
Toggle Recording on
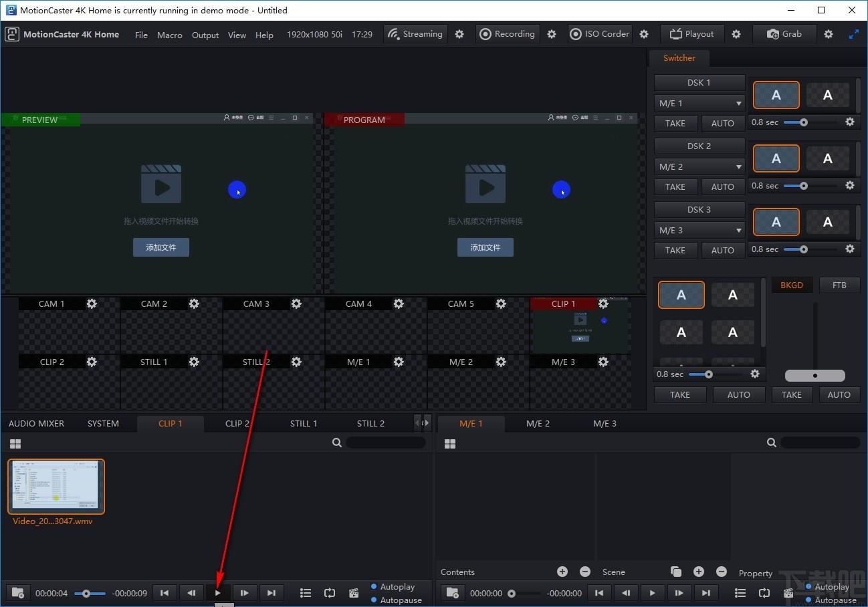click(x=508, y=34)
